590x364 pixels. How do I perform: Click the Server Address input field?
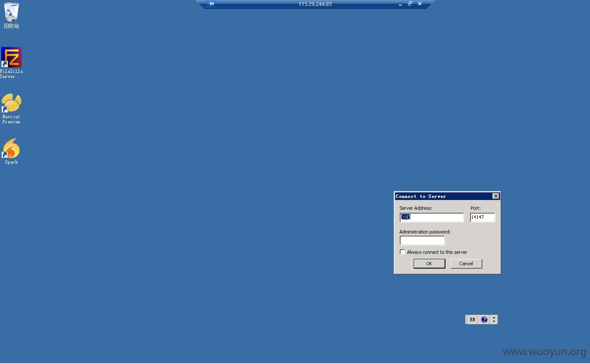432,217
